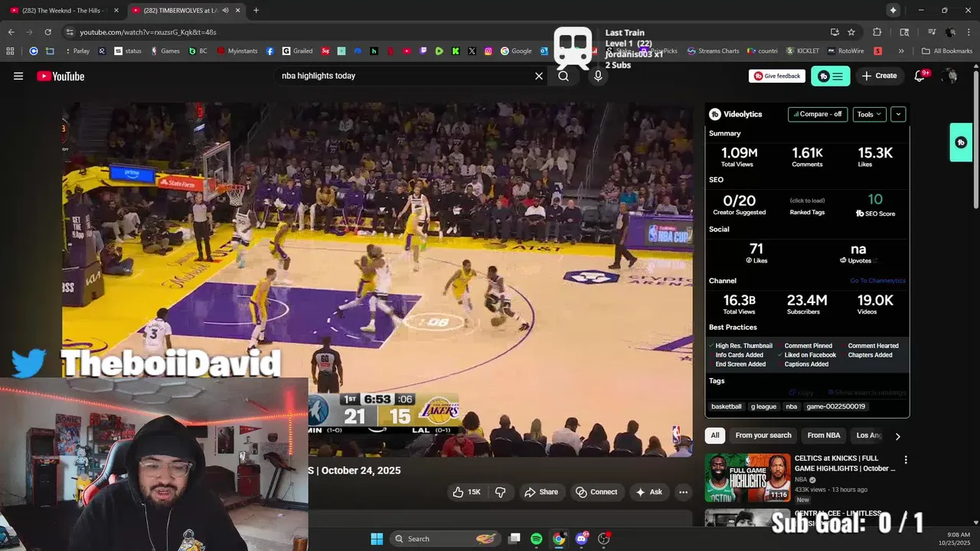
Task: Click the game-0022500019 tag
Action: point(835,406)
